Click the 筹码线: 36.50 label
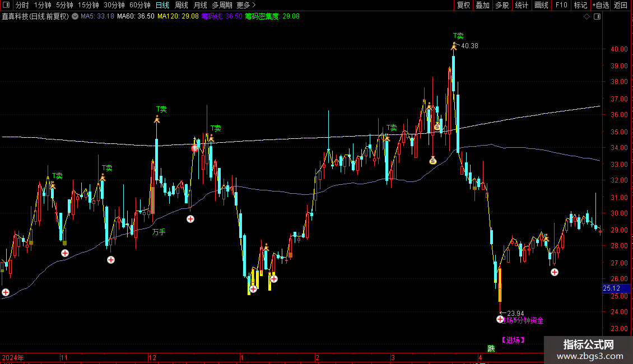Screen dimensions: 633x364 [x=222, y=17]
